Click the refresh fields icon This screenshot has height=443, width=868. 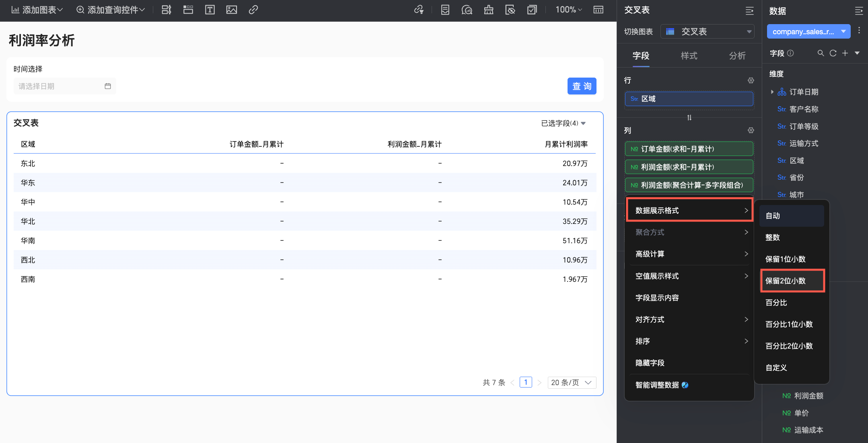(833, 53)
